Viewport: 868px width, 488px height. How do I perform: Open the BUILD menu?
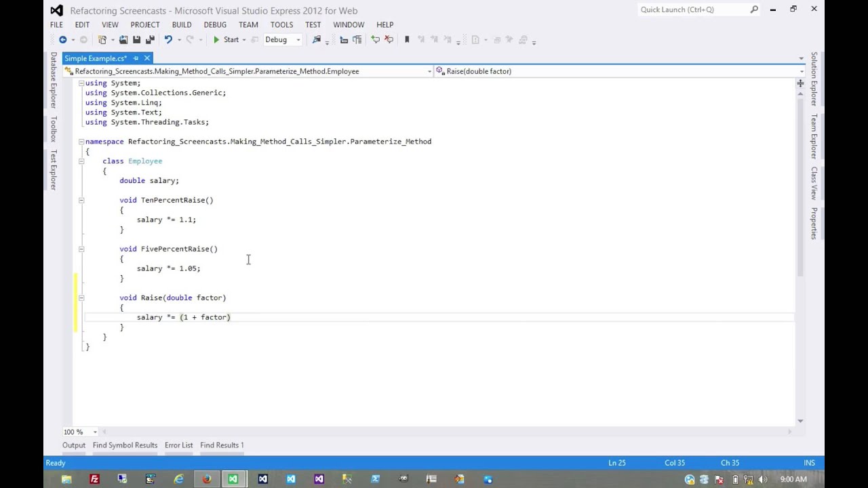pos(182,24)
